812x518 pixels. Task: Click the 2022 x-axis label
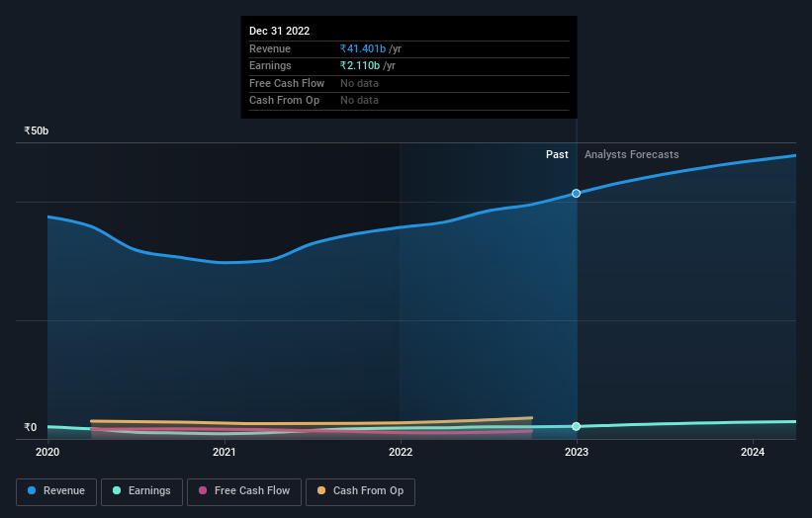pyautogui.click(x=401, y=452)
